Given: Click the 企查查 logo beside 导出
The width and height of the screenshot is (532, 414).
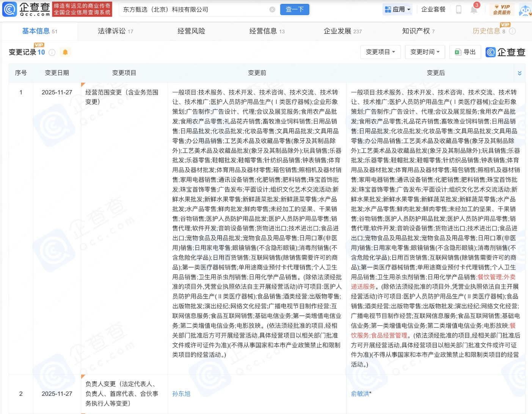Looking at the screenshot, I should 505,52.
